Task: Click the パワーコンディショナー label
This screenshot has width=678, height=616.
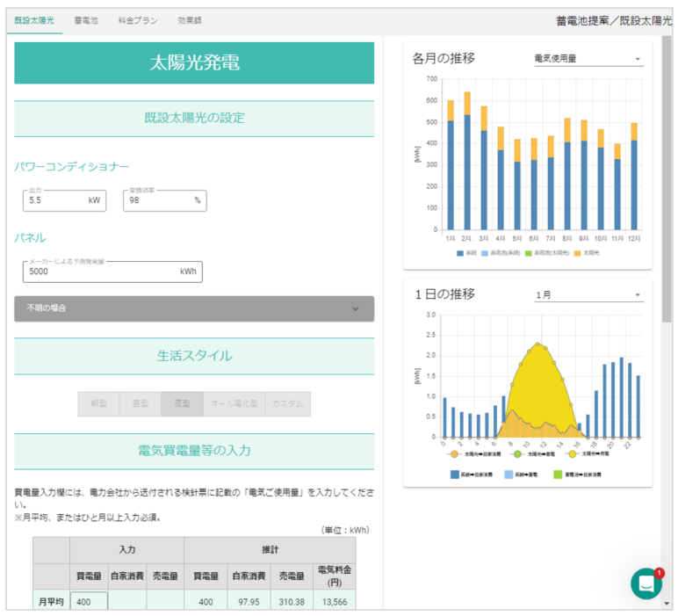Action: point(72,167)
